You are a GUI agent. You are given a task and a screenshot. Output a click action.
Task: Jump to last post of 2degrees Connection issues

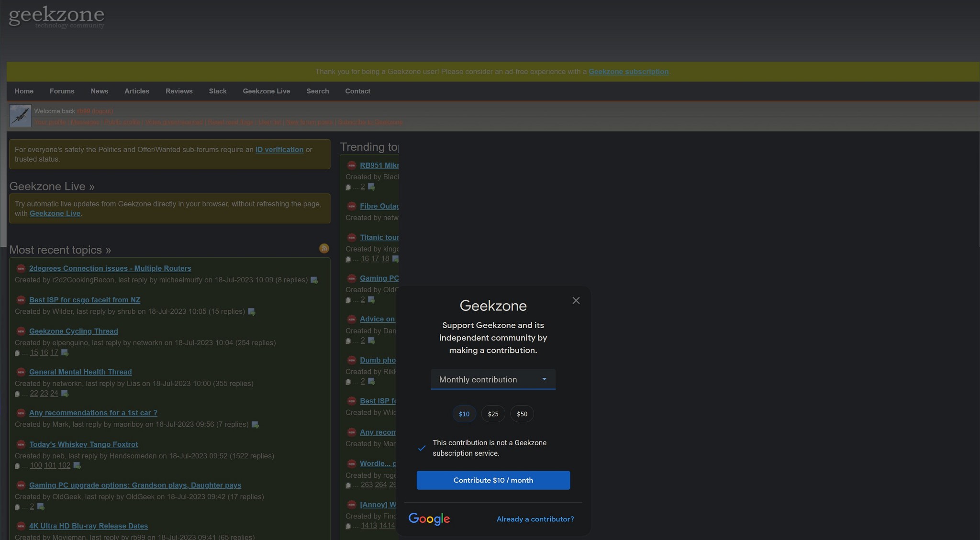[x=314, y=280]
